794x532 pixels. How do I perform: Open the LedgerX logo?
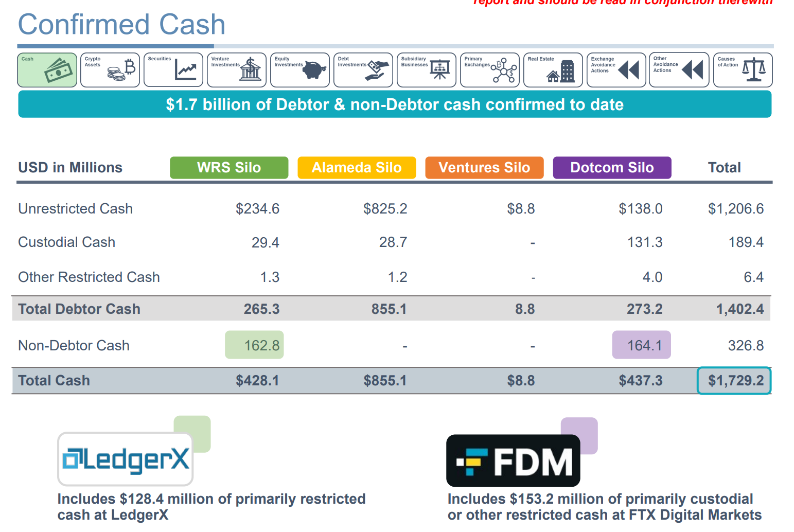[x=125, y=459]
